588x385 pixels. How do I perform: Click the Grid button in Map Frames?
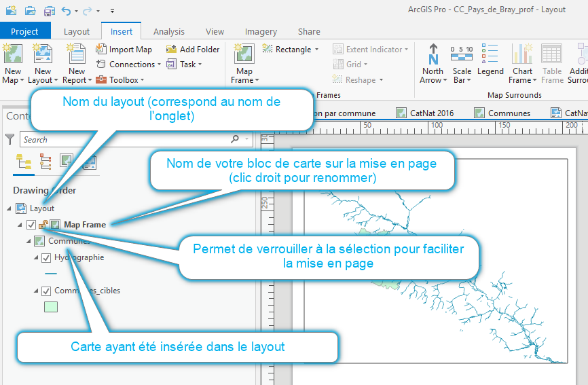(x=350, y=64)
